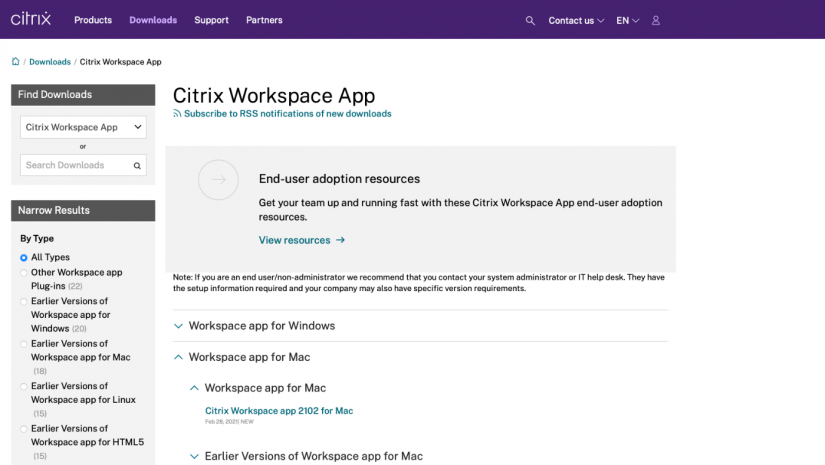
Task: Pick Earlier Versions of Workspace app for HTML5
Action: tap(24, 429)
